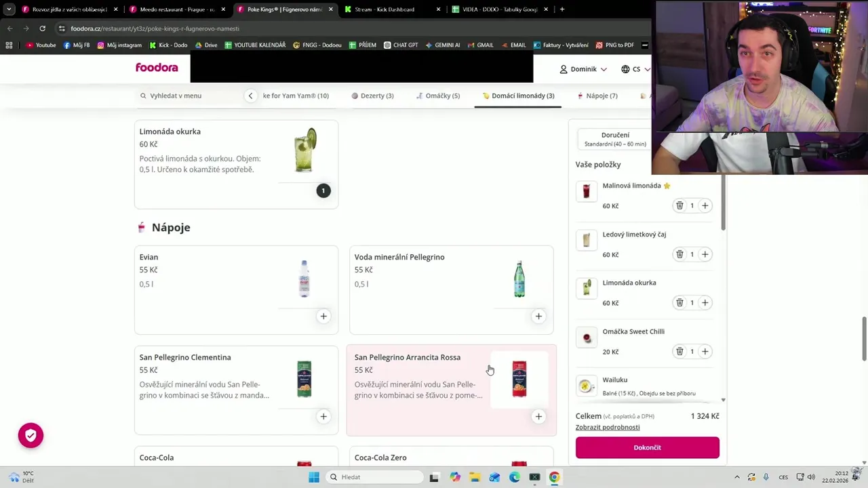Open the Coca-Cola product title
Image resolution: width=868 pixels, height=488 pixels.
(x=157, y=457)
